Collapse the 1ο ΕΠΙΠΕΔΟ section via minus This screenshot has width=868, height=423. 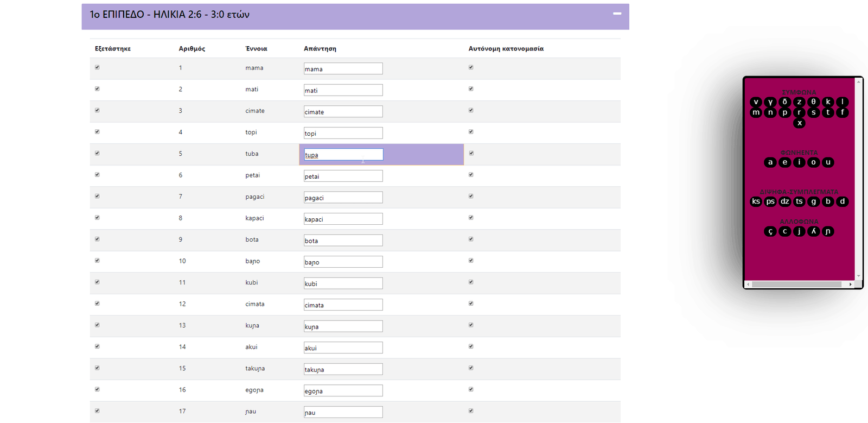click(x=617, y=14)
